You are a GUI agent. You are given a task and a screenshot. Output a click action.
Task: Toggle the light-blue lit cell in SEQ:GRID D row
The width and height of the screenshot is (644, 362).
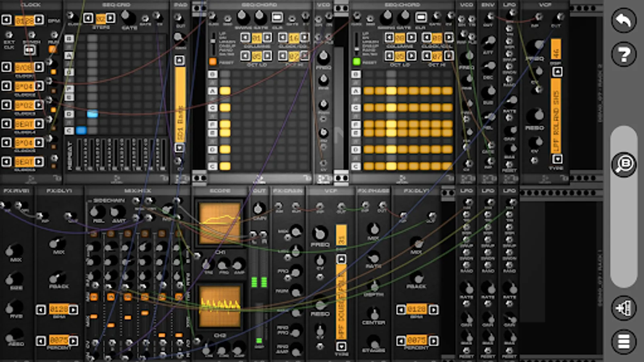point(93,114)
